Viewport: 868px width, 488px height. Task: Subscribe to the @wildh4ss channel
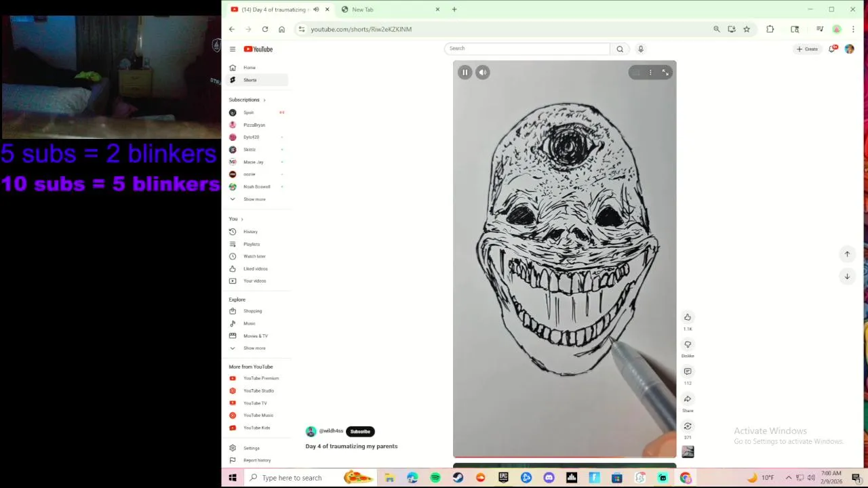[360, 432]
